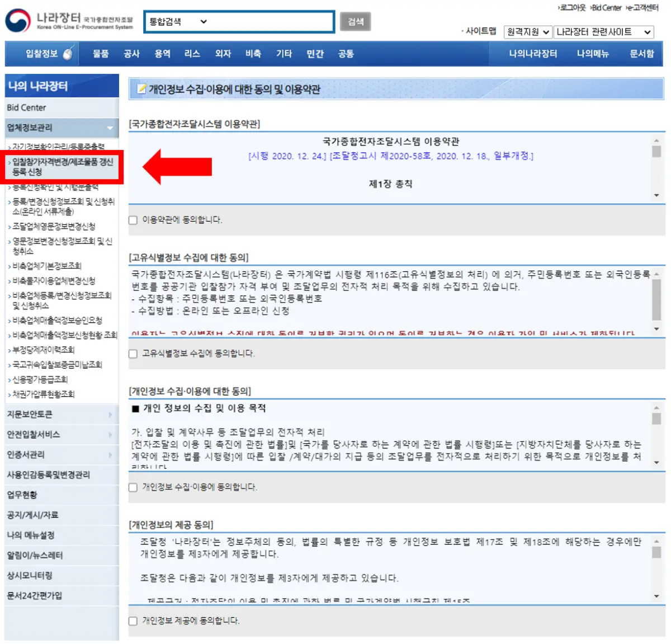Open the 비축 menu
The image size is (671, 644).
point(253,54)
